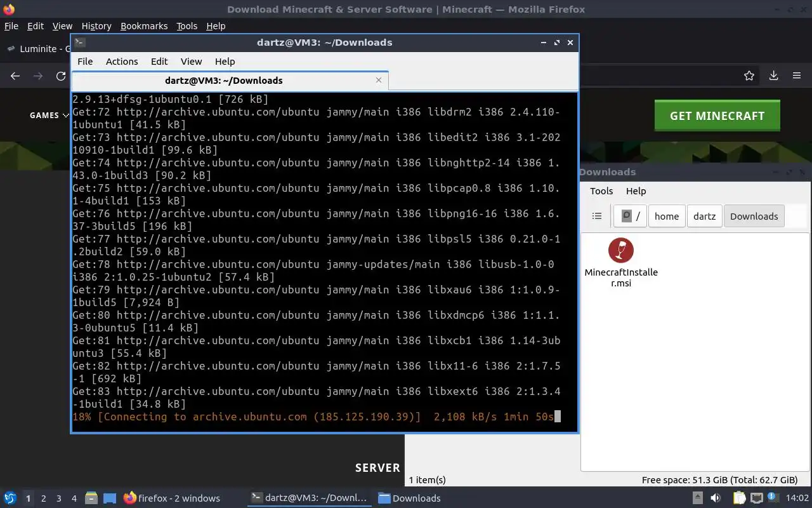The height and width of the screenshot is (508, 812).
Task: Expand the hidden tray icons arrow
Action: (697, 498)
